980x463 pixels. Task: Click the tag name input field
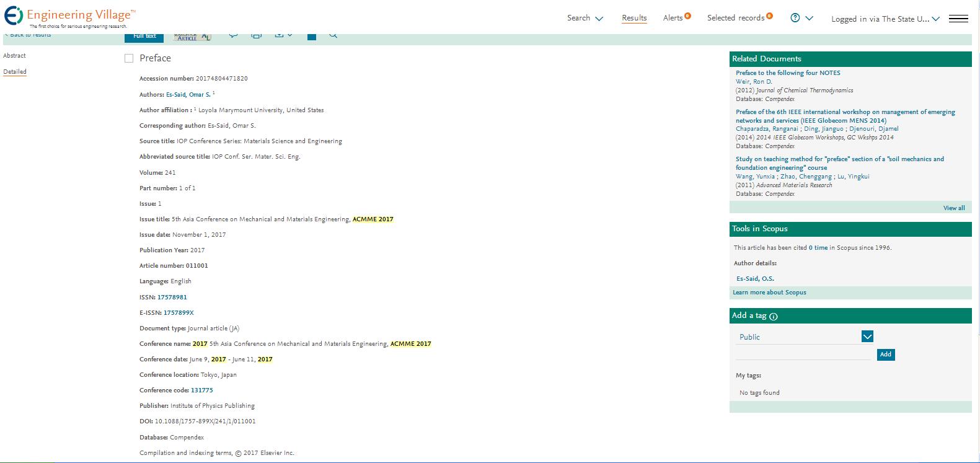(803, 355)
